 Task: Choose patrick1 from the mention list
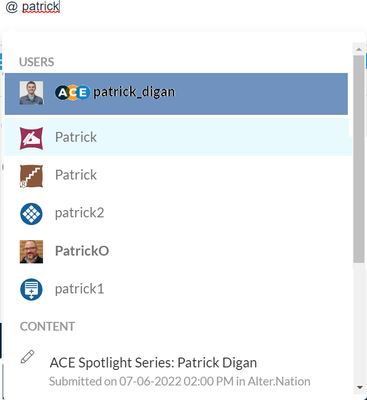point(178,289)
